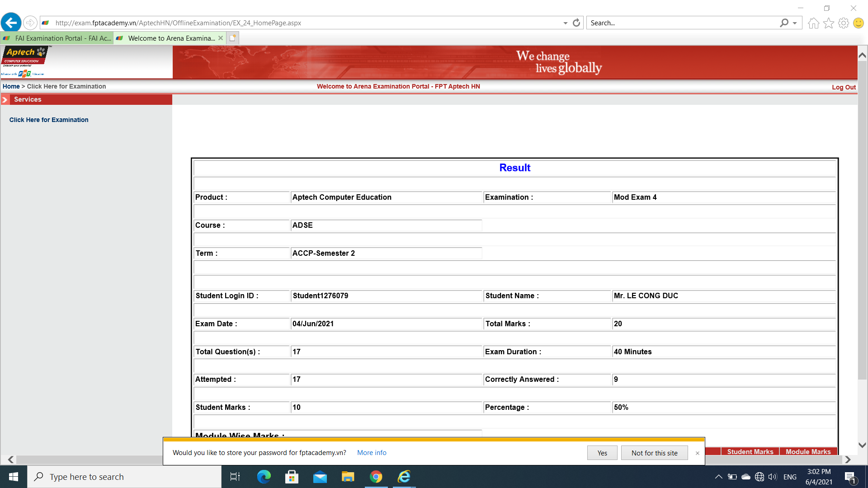Click the browser Forward arrow button
Viewport: 868px width, 488px height.
point(30,23)
